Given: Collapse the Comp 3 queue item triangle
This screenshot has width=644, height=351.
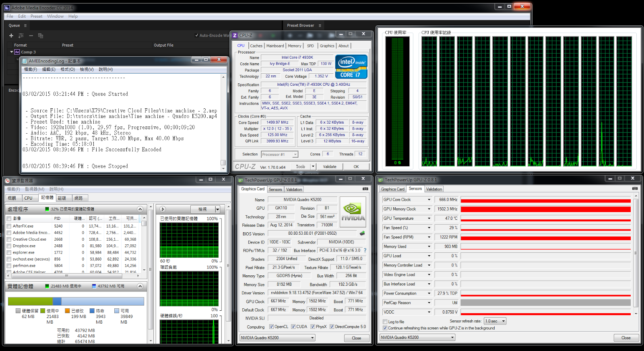Looking at the screenshot, I should [12, 52].
